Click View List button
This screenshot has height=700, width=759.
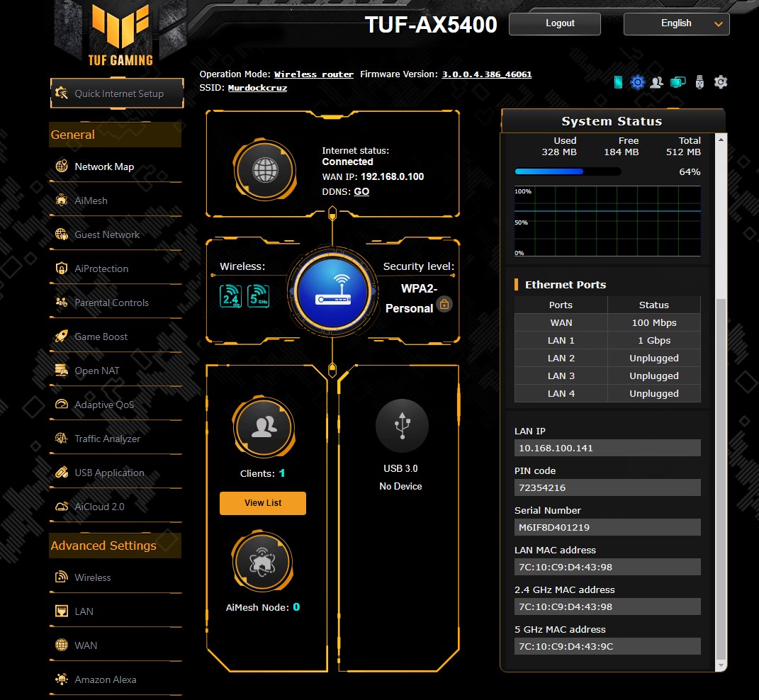[x=263, y=503]
